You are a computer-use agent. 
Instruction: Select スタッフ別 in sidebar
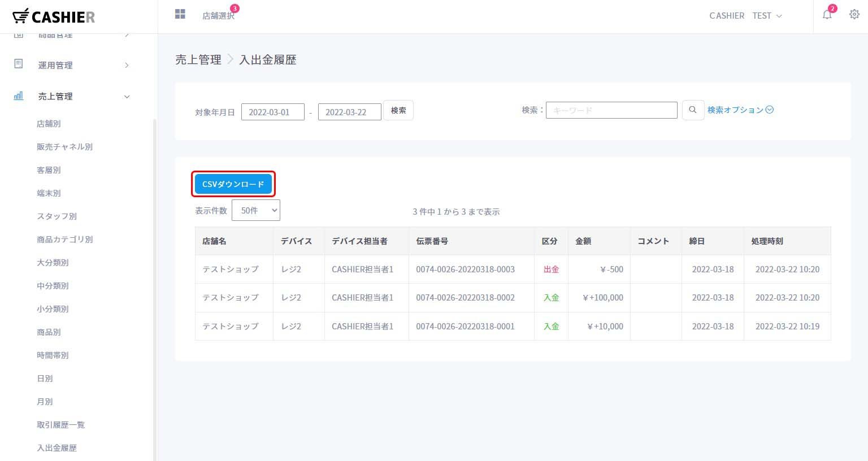[57, 216]
